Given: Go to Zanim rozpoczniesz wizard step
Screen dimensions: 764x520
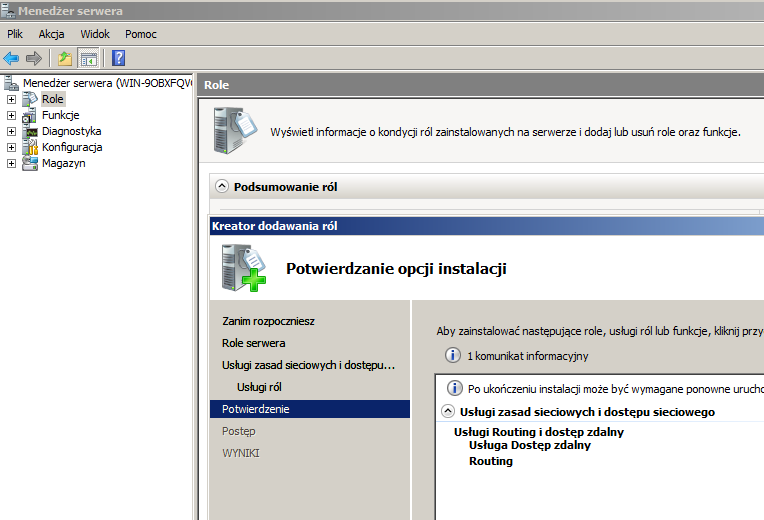Looking at the screenshot, I should point(268,321).
